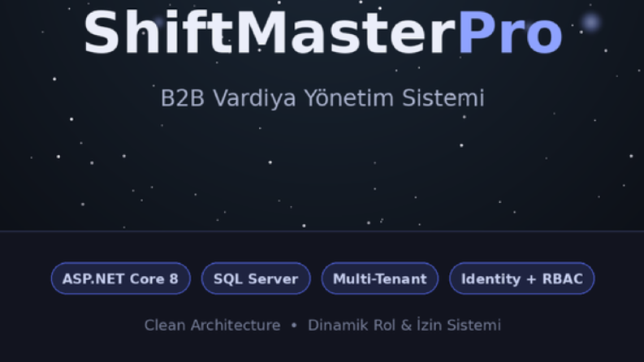Open the Identity + RBAC badge
Screen dimensions: 644x362
tap(522, 278)
